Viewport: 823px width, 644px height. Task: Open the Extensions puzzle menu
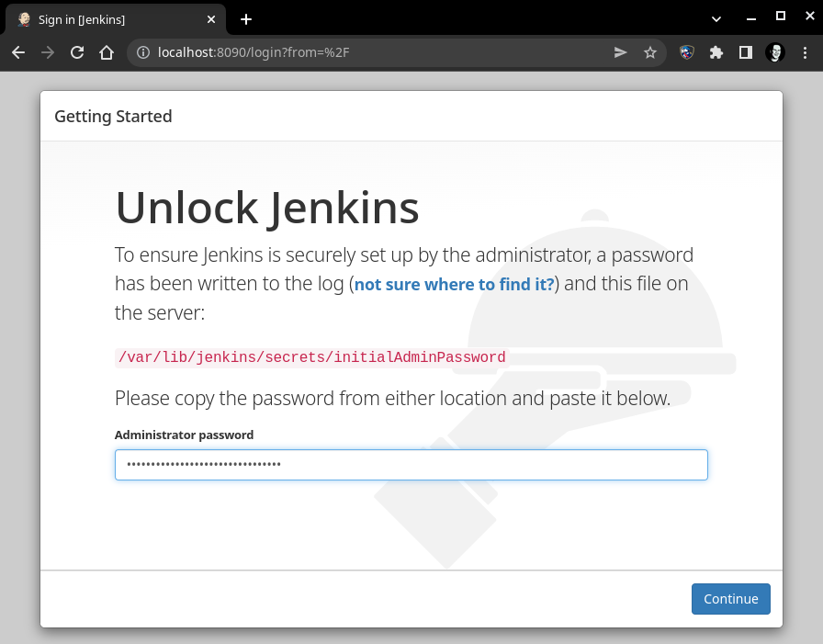click(x=716, y=53)
